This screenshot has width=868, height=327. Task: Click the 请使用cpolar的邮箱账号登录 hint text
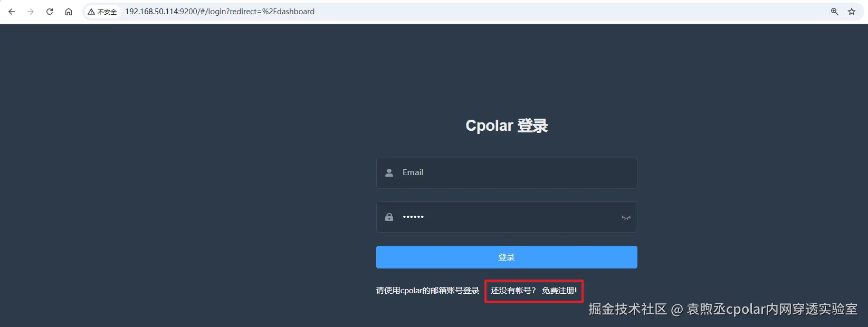point(427,291)
